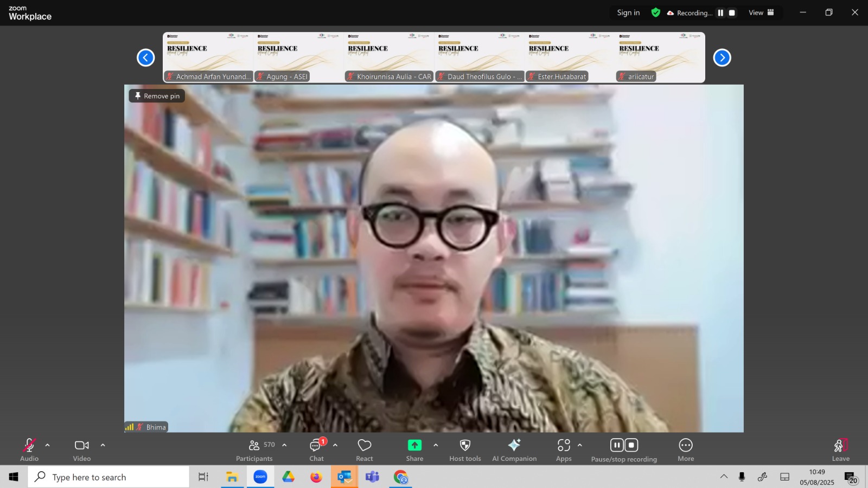Open the Chat panel
This screenshot has height=488, width=868.
[x=316, y=450]
